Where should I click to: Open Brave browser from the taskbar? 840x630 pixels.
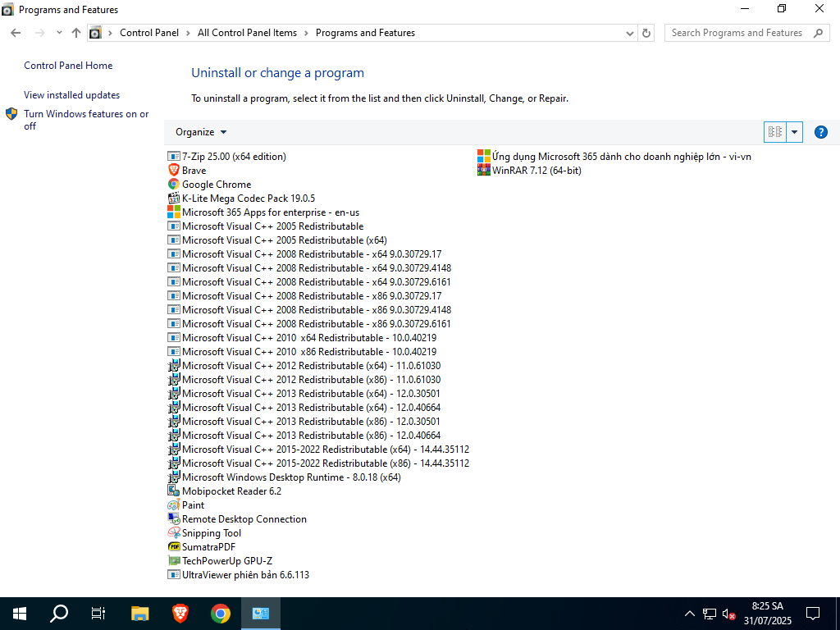180,613
